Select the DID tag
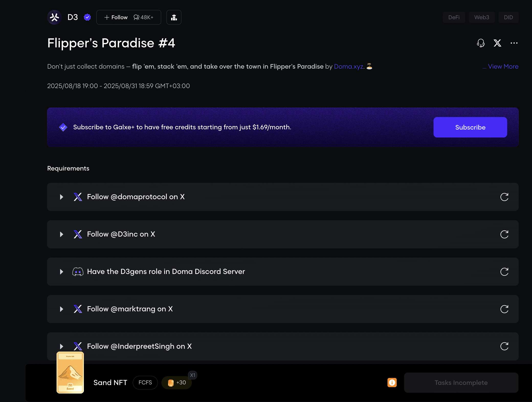This screenshot has height=402, width=532. (x=508, y=17)
